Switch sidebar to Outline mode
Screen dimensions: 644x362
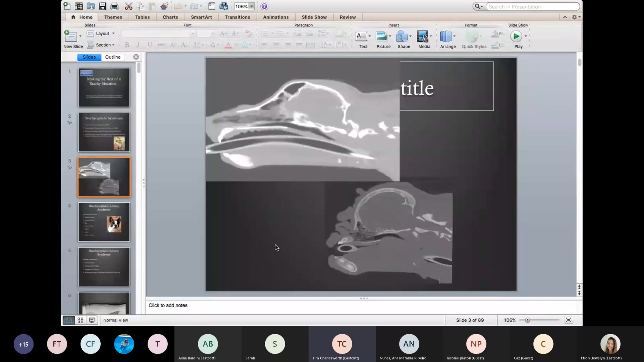click(113, 57)
